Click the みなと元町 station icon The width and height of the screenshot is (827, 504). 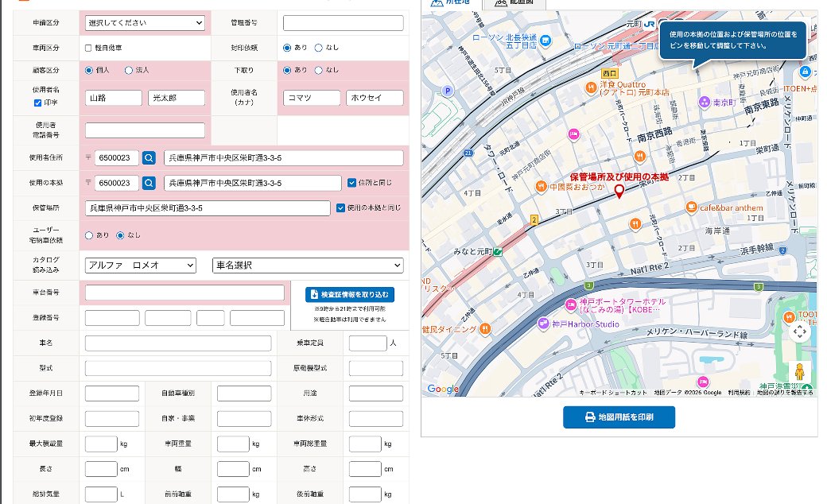[497, 252]
